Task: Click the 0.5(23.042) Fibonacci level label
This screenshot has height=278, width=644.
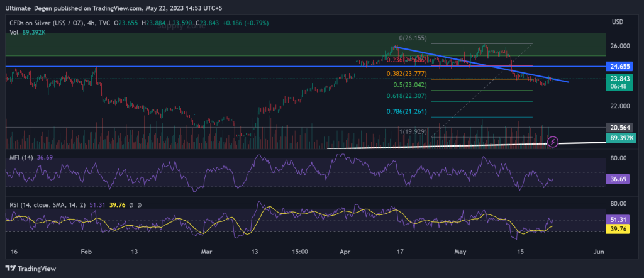Action: coord(410,85)
